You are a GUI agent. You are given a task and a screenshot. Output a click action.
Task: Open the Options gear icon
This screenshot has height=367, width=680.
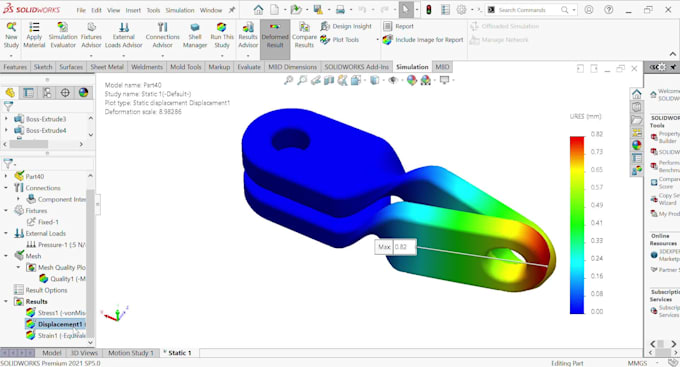coord(461,10)
